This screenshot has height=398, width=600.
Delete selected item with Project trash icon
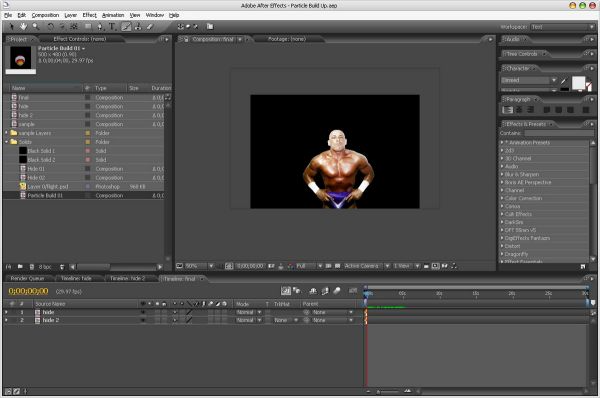(x=62, y=266)
